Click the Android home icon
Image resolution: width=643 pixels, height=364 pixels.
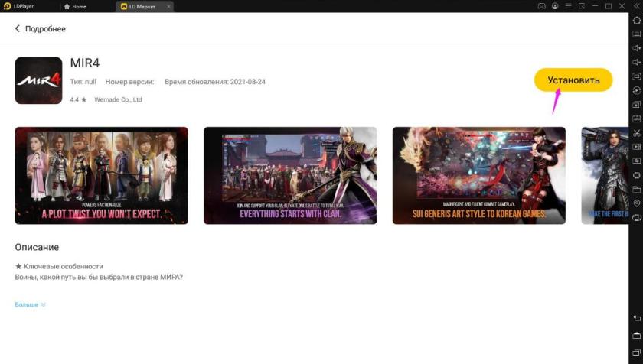pyautogui.click(x=636, y=336)
